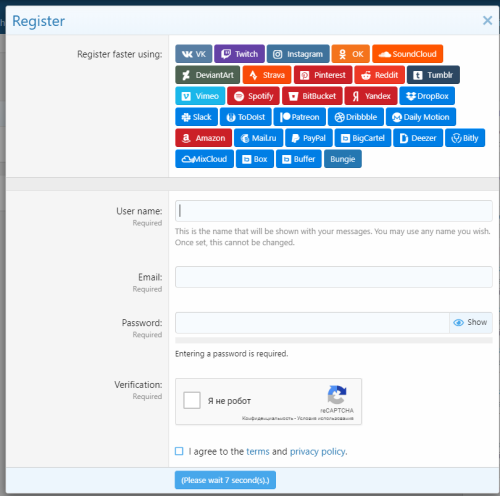This screenshot has height=496, width=500.
Task: Tick the reCAPTCHA not-a-robot checkbox
Action: [192, 400]
